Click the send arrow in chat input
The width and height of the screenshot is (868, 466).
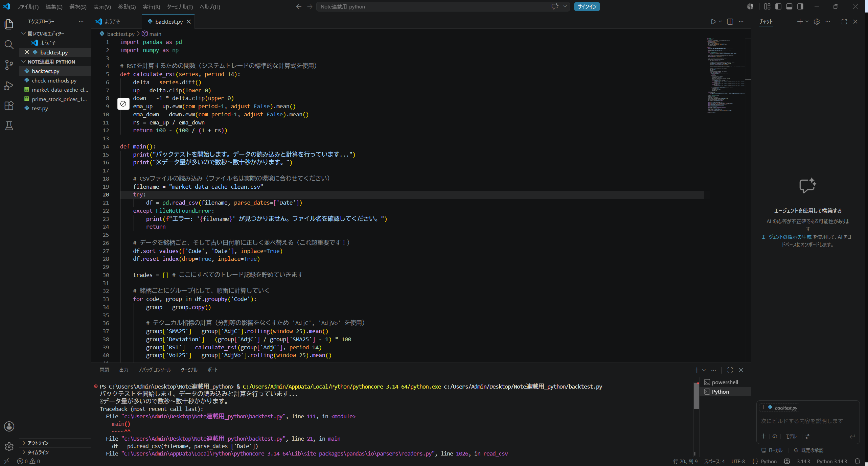852,437
